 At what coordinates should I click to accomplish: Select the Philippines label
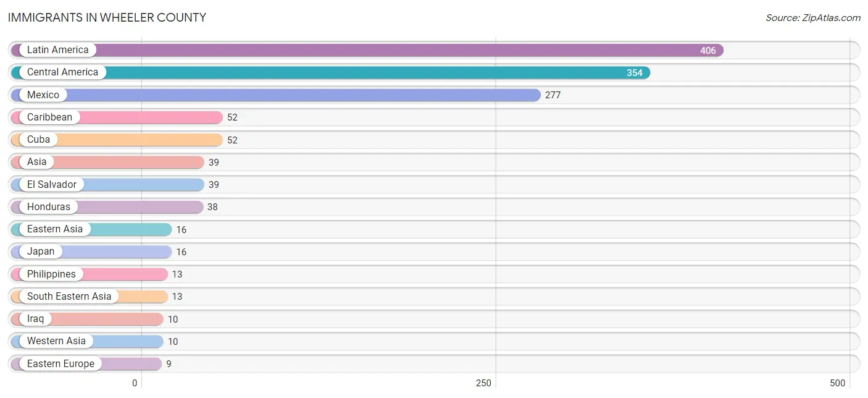coord(51,274)
